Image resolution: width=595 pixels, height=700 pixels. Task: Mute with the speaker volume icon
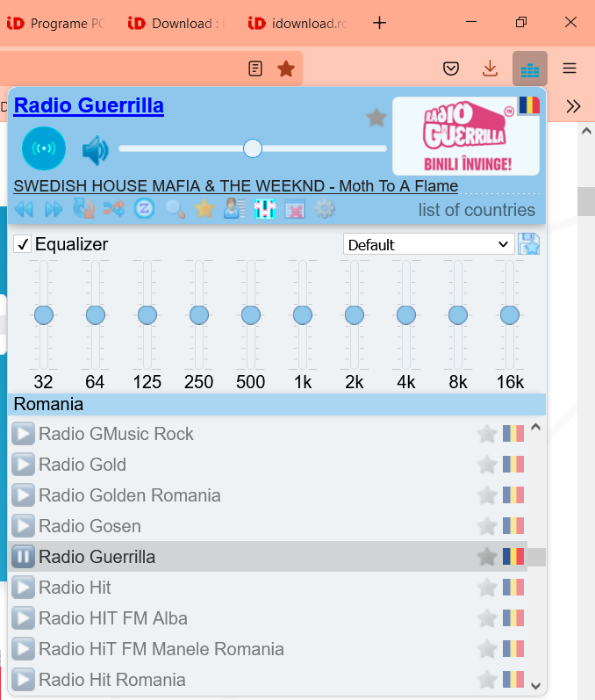[96, 151]
